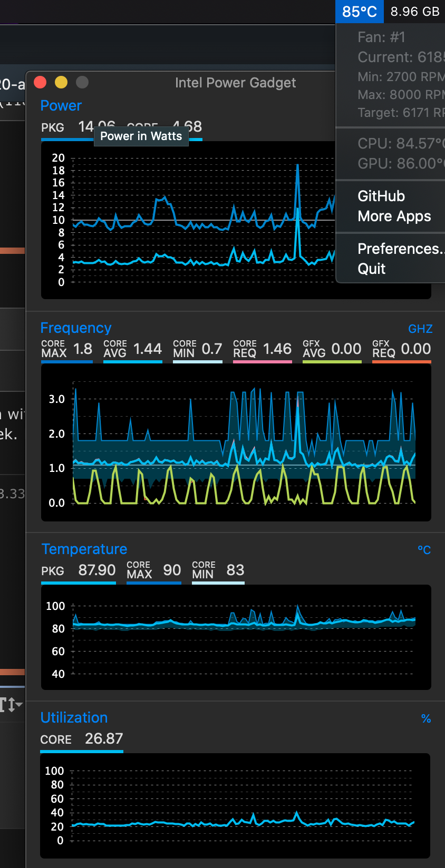Click the % unit label in Utilization
The height and width of the screenshot is (868, 445).
click(x=426, y=719)
